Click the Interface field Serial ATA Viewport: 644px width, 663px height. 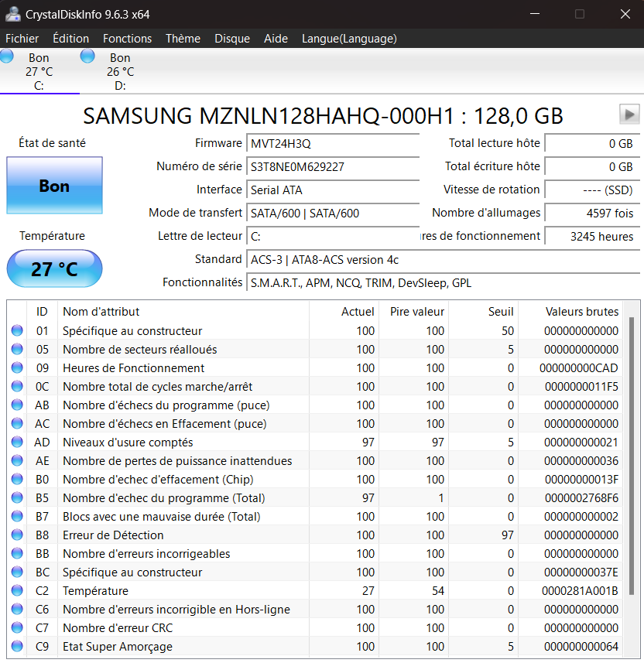pyautogui.click(x=333, y=190)
